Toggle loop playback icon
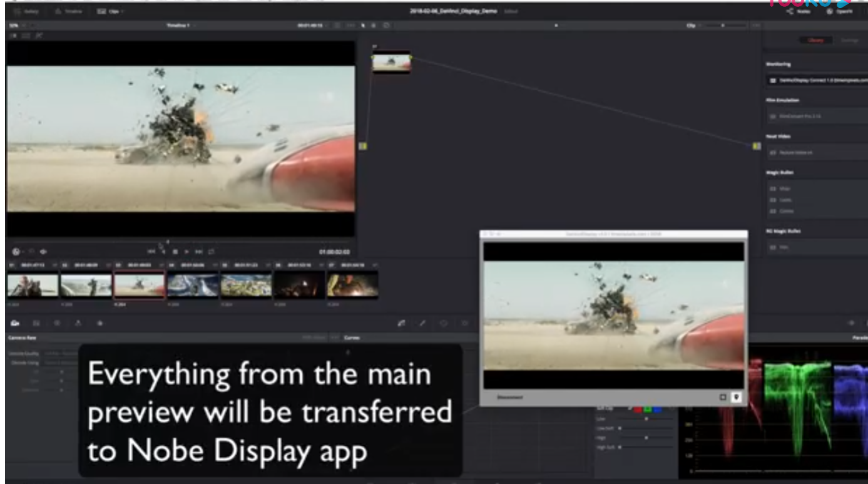 (x=211, y=251)
